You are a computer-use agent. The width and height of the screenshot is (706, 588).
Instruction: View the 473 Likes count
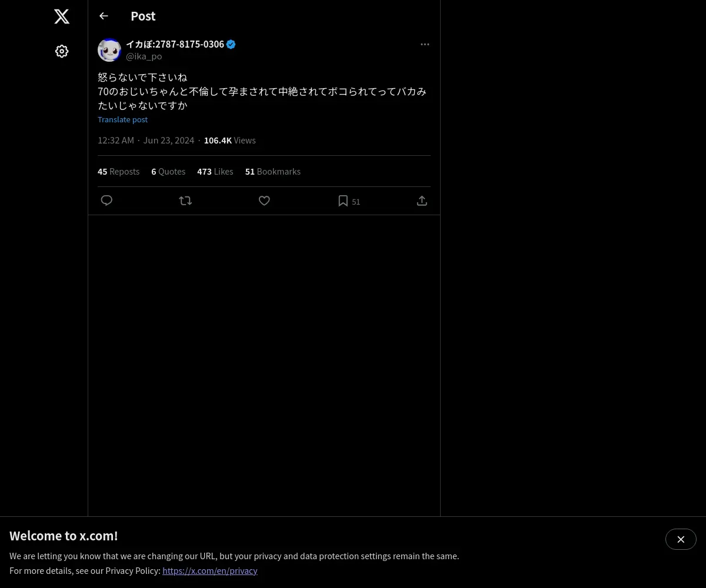[215, 172]
